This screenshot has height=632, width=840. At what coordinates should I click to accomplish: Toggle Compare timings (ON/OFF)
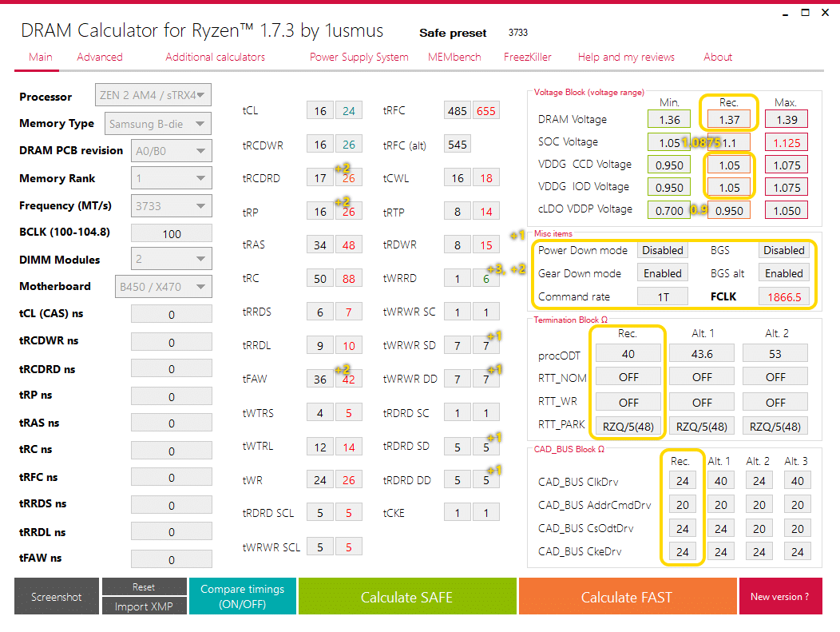[x=242, y=596]
